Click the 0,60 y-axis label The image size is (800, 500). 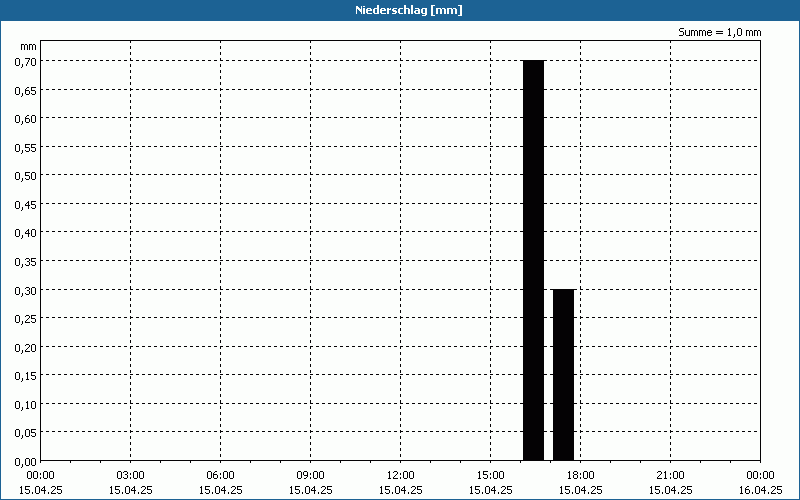[x=26, y=118]
